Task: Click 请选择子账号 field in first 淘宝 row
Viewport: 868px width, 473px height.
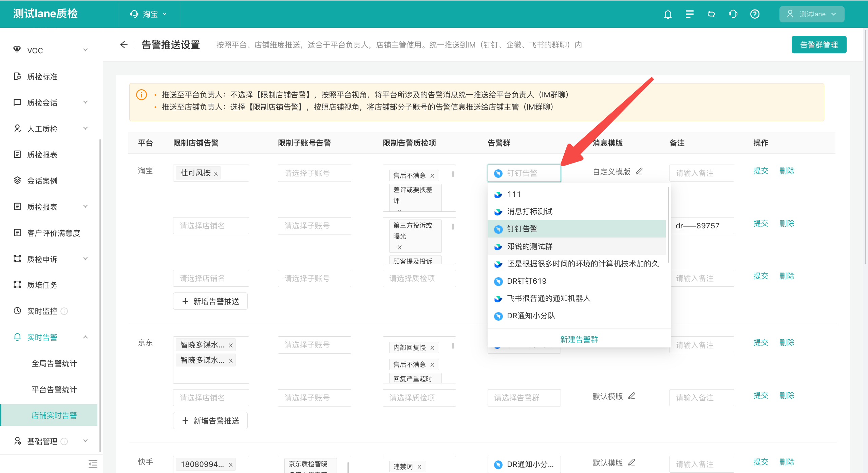Action: point(314,173)
